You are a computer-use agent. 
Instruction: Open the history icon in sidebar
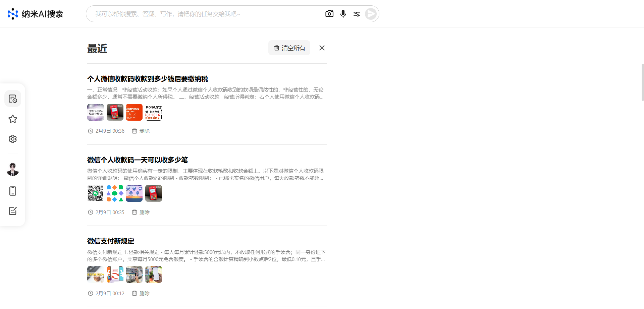[x=13, y=99]
